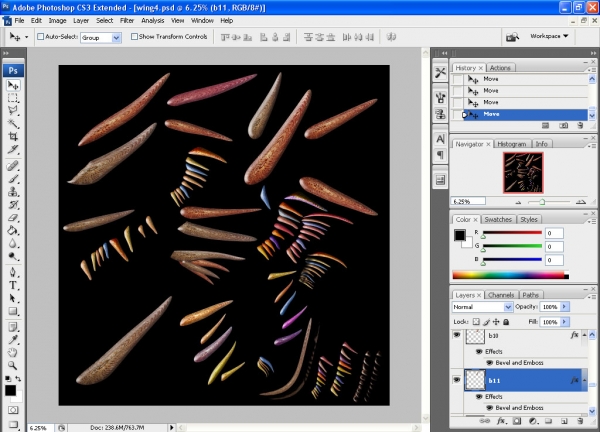600x432 pixels.
Task: Toggle lock transparent pixels
Action: [x=476, y=322]
